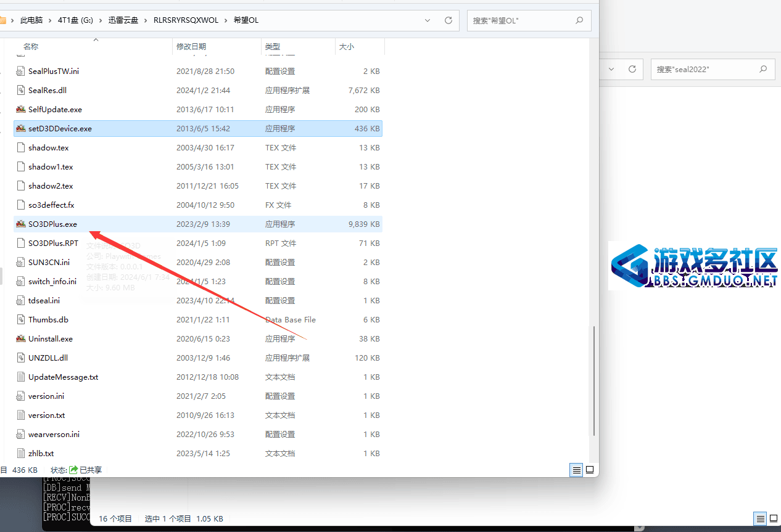Click the version.txt file icon

tap(20, 415)
